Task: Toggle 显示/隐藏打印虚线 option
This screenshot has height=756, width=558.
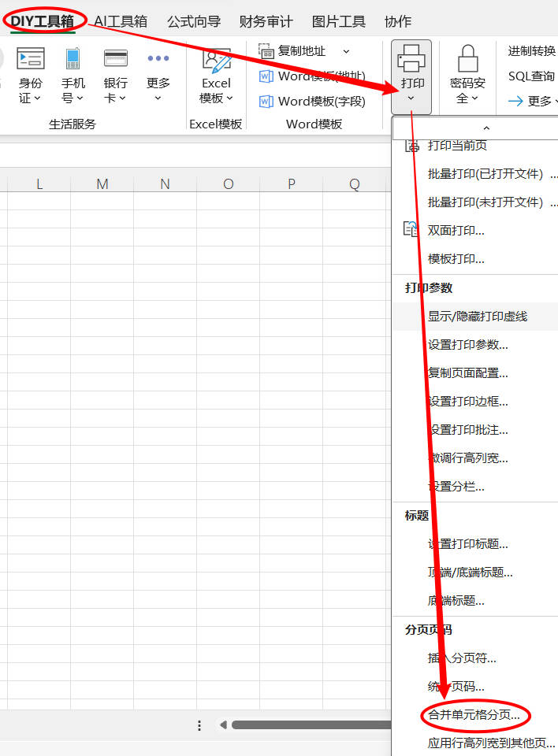Action: pos(477,317)
